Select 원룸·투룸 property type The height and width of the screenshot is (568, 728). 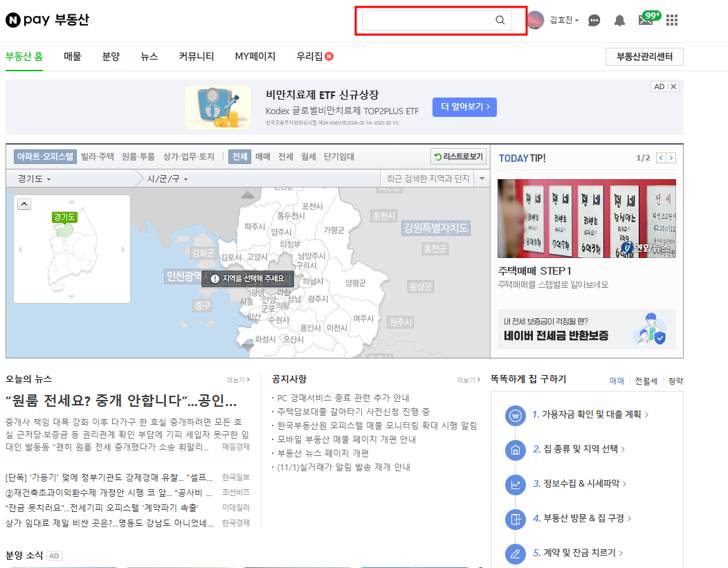coord(138,157)
